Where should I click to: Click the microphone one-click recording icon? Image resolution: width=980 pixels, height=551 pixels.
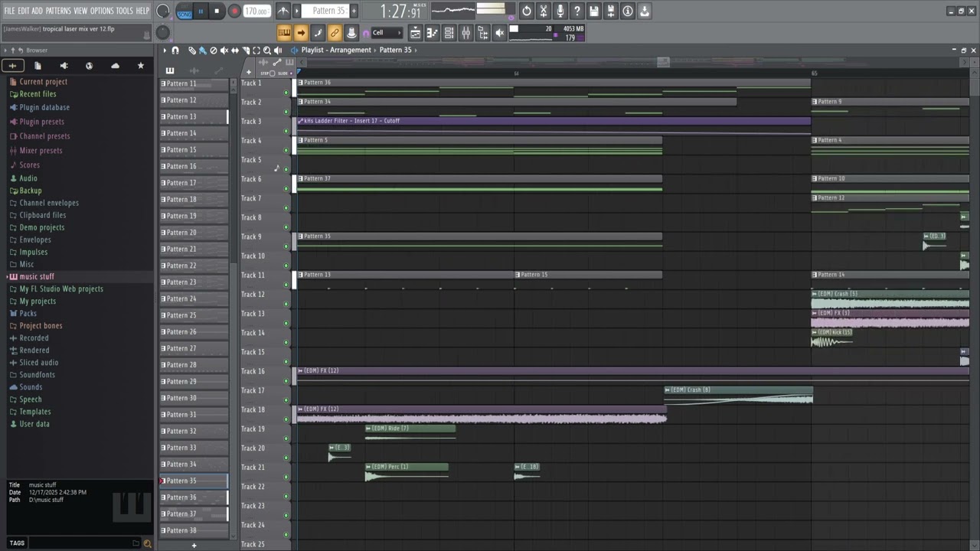560,11
